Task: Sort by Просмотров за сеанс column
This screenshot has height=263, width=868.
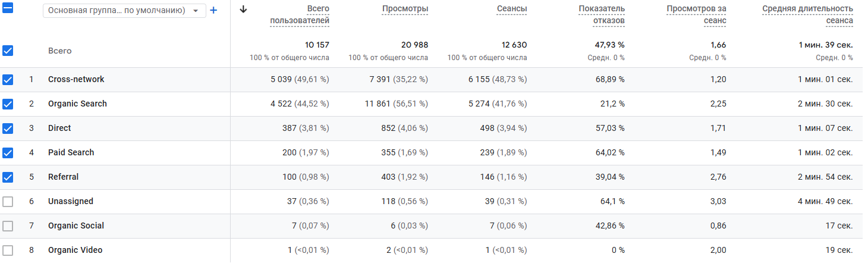Action: pos(696,15)
